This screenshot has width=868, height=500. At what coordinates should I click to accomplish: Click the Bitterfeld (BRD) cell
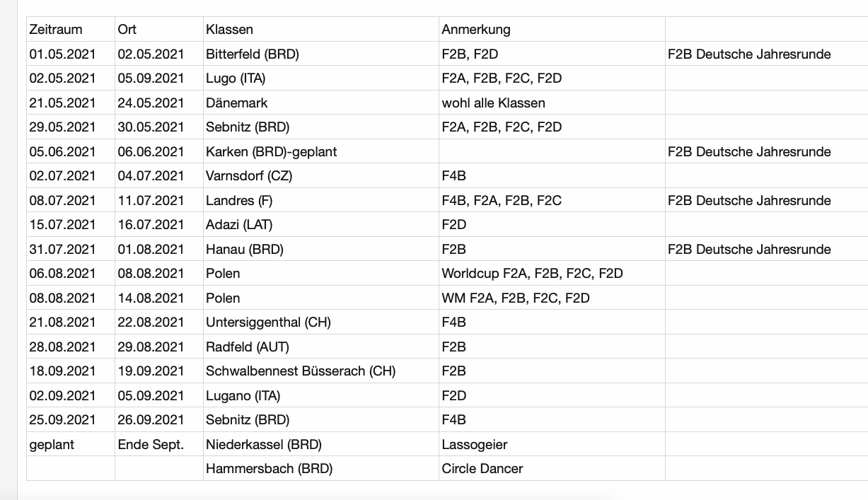[x=320, y=54]
